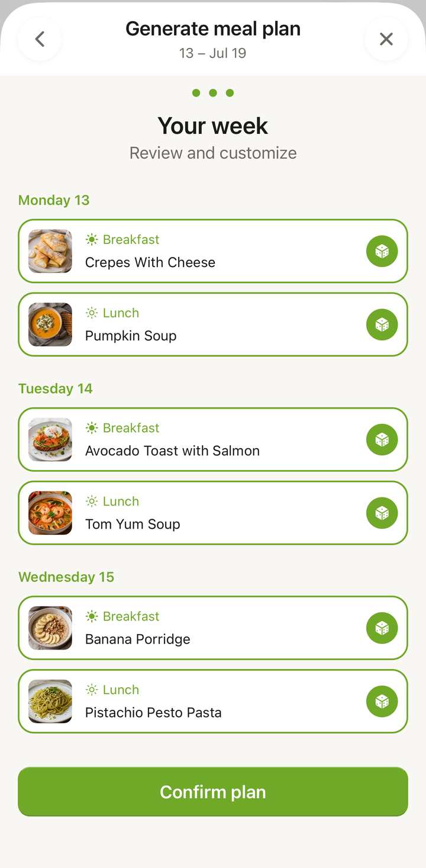Open the Monday breakfast meal card
Image resolution: width=426 pixels, height=868 pixels.
click(213, 251)
